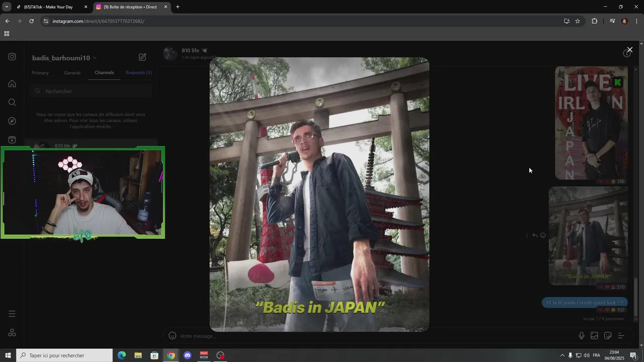Switch the FRA keyboard language indicator
The width and height of the screenshot is (644, 362).
[x=597, y=355]
